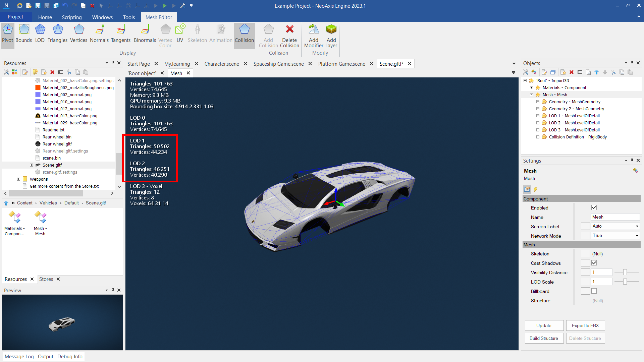Check the Billboard checkbox
644x362 pixels.
[594, 291]
